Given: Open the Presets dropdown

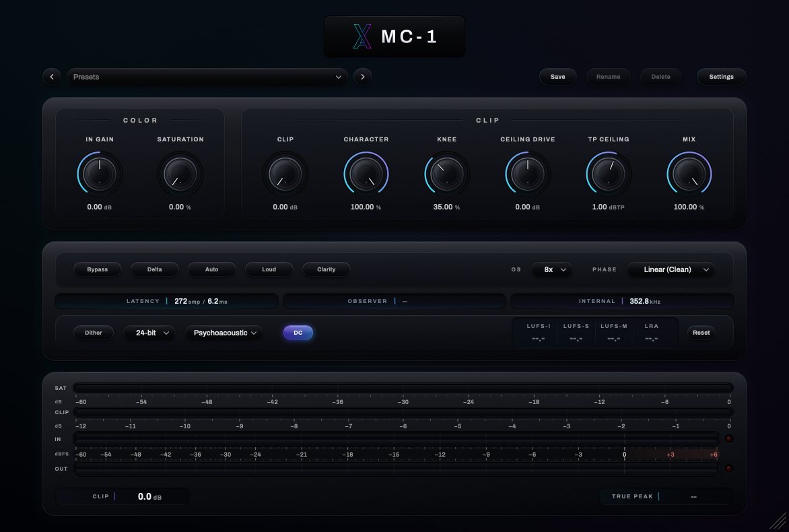Looking at the screenshot, I should [207, 77].
